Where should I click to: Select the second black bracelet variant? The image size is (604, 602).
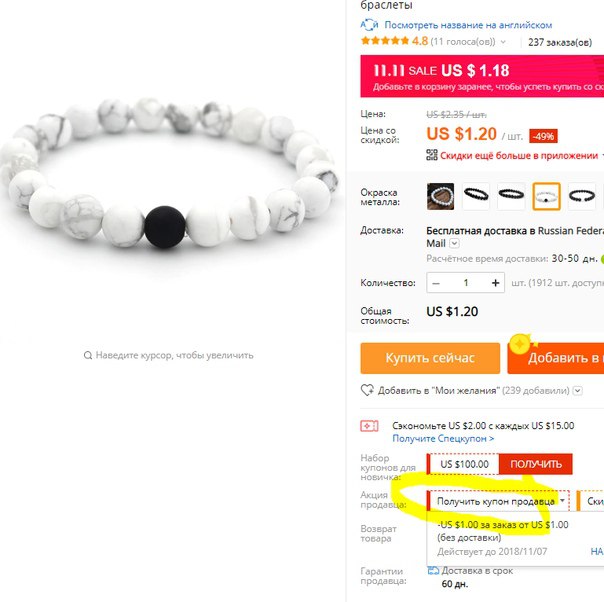pos(511,196)
